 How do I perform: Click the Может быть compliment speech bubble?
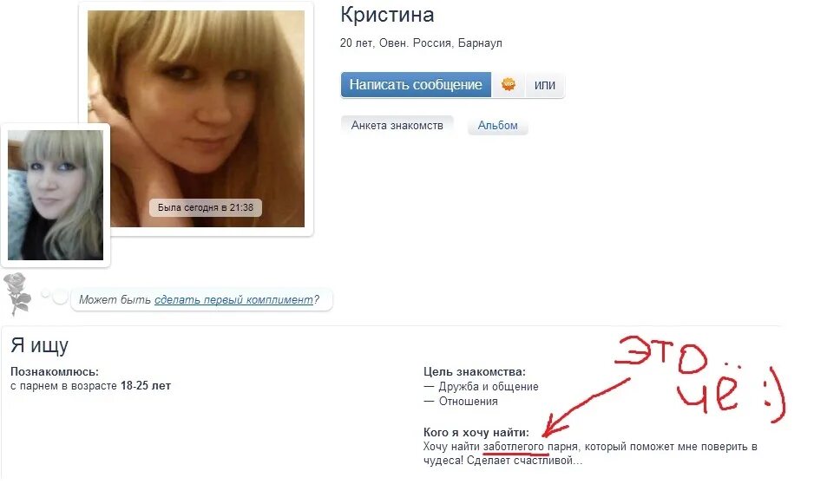click(x=201, y=299)
